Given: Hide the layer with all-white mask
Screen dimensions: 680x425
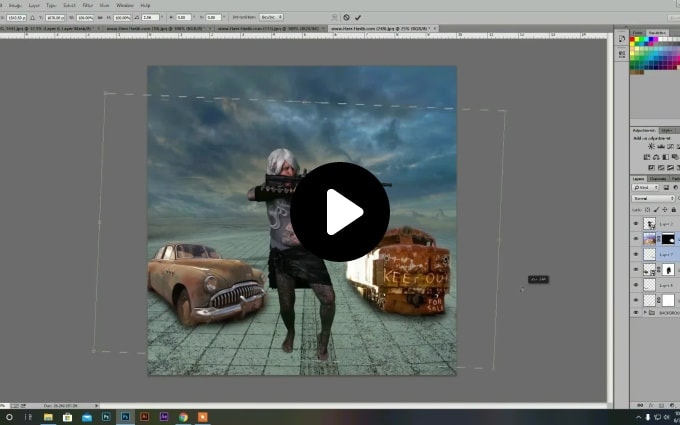Looking at the screenshot, I should pyautogui.click(x=636, y=300).
